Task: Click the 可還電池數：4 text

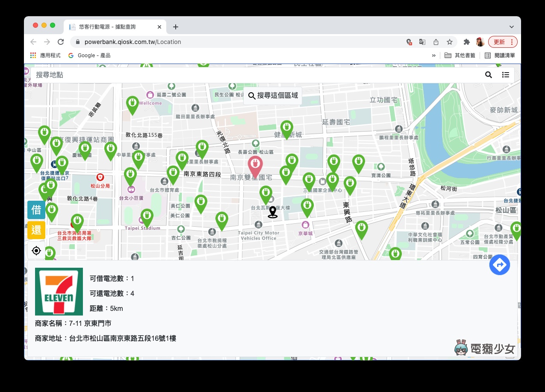Action: tap(112, 293)
